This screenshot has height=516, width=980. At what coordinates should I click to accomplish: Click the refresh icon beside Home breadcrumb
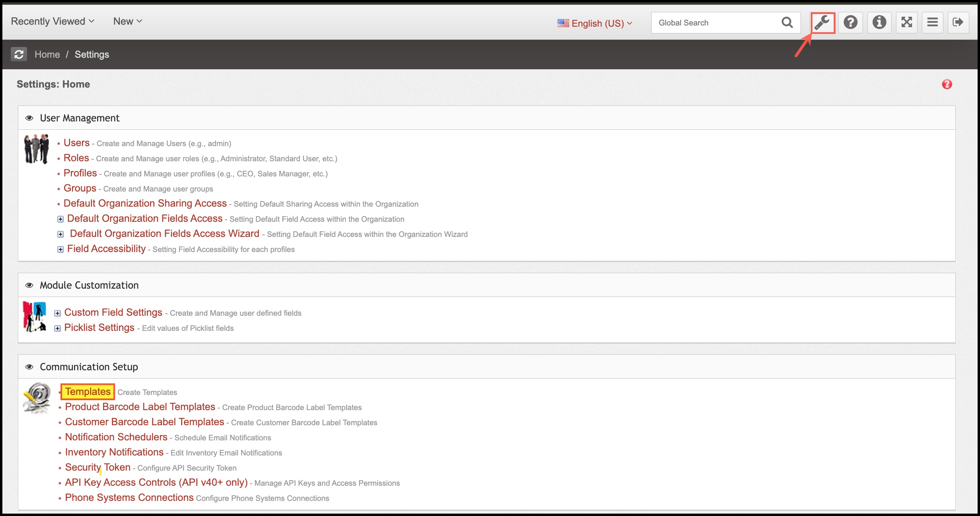[19, 55]
